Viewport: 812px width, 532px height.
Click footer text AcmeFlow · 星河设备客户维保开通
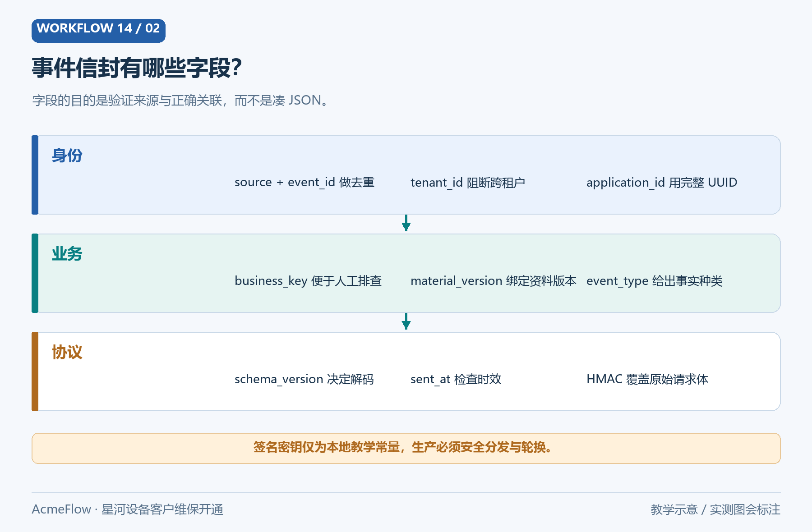point(128,509)
